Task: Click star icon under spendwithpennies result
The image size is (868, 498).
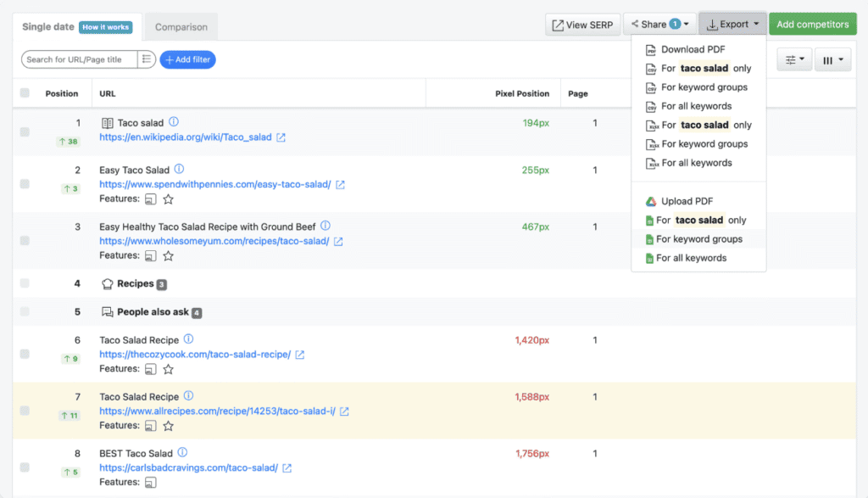Action: [x=168, y=199]
